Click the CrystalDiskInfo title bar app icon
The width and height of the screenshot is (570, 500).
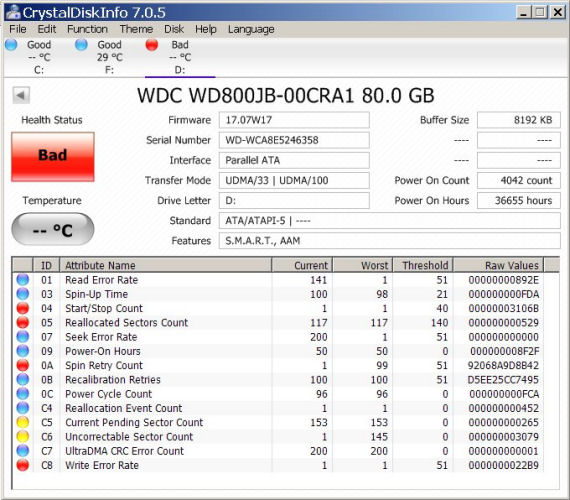coord(13,12)
